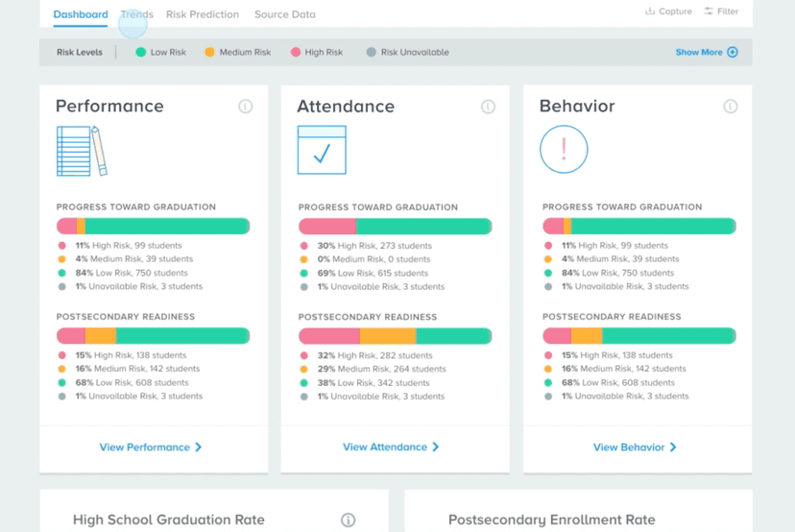Open the Filter options
Screen dimensions: 795x532
pyautogui.click(x=721, y=12)
